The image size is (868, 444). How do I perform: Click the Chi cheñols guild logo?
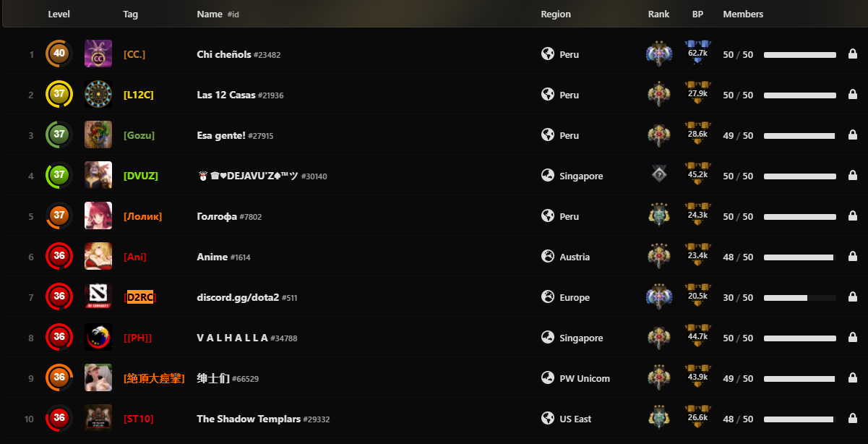tap(98, 54)
